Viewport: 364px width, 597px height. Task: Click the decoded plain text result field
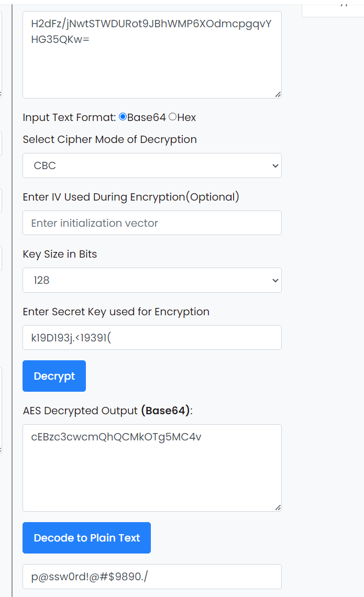point(152,577)
